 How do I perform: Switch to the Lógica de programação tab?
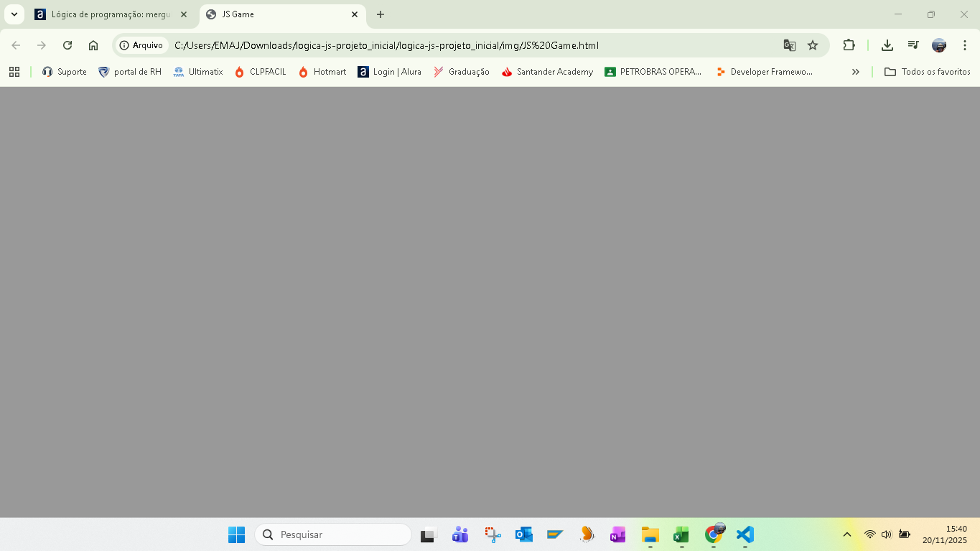coord(111,14)
